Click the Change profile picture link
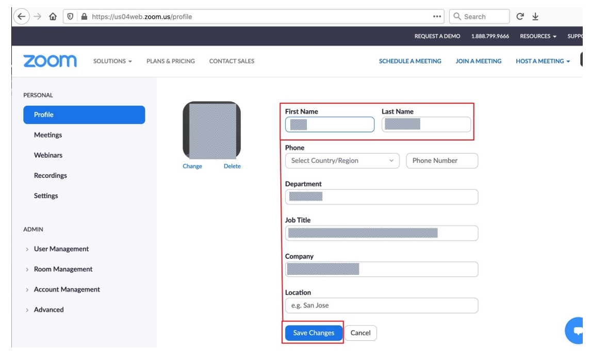Viewport: 591px width, 364px height. click(192, 167)
